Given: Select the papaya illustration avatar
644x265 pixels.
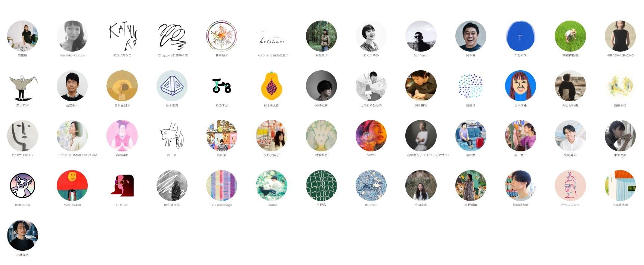Looking at the screenshot, I should coord(272,86).
